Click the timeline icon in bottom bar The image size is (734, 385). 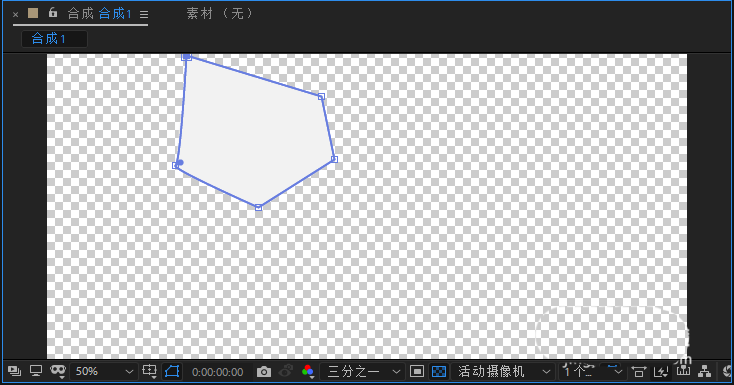(x=683, y=371)
